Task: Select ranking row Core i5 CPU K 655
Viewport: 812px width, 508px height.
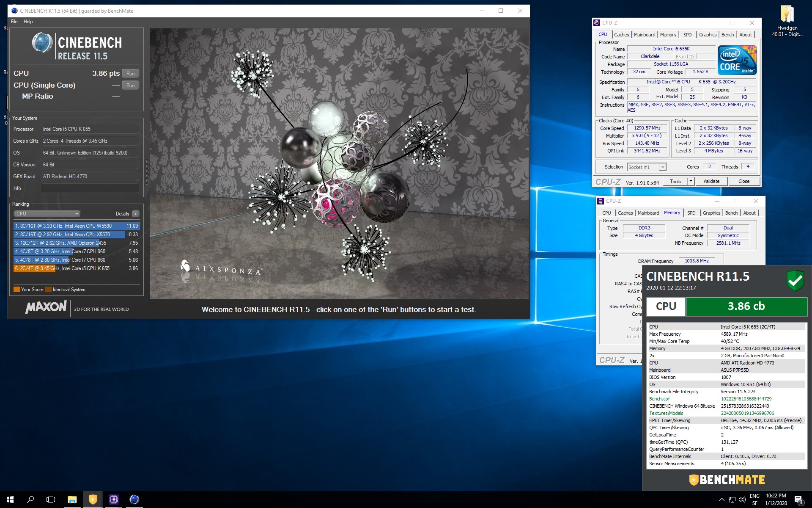Action: pos(77,268)
